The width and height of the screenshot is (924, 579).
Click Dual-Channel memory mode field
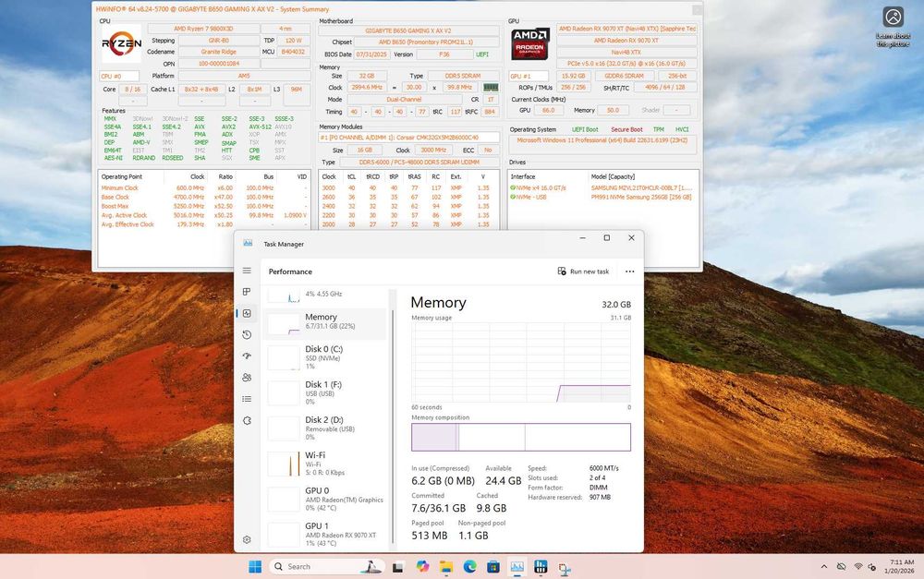(x=405, y=100)
